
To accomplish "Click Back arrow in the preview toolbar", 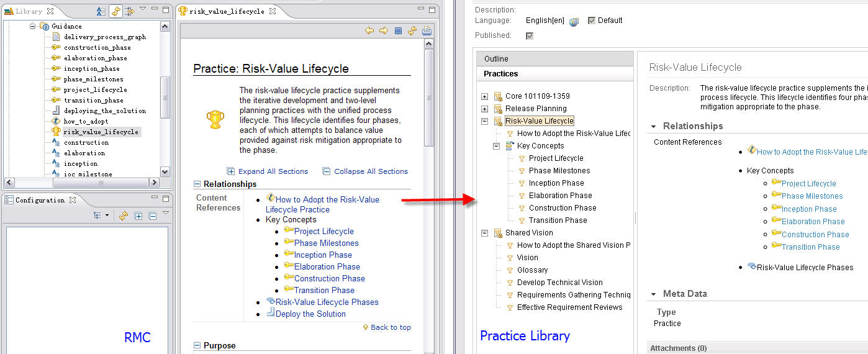I will [369, 30].
